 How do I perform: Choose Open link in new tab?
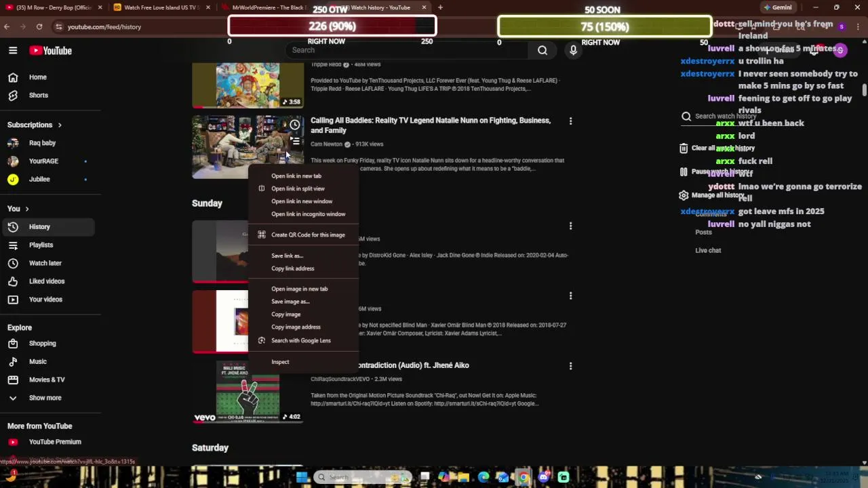click(303, 176)
